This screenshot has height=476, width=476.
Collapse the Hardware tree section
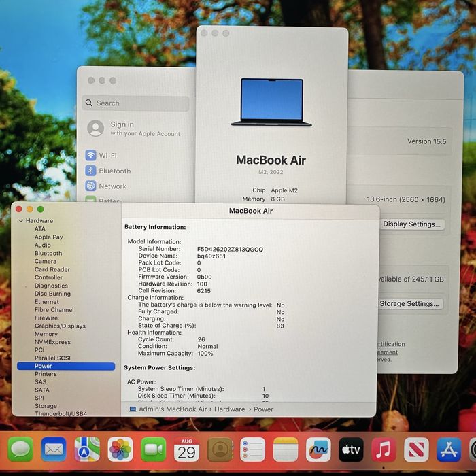pyautogui.click(x=21, y=221)
